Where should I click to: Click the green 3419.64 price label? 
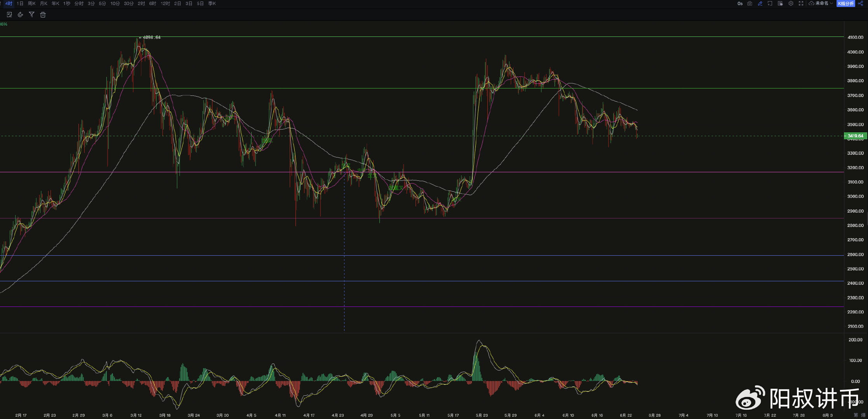(x=855, y=136)
